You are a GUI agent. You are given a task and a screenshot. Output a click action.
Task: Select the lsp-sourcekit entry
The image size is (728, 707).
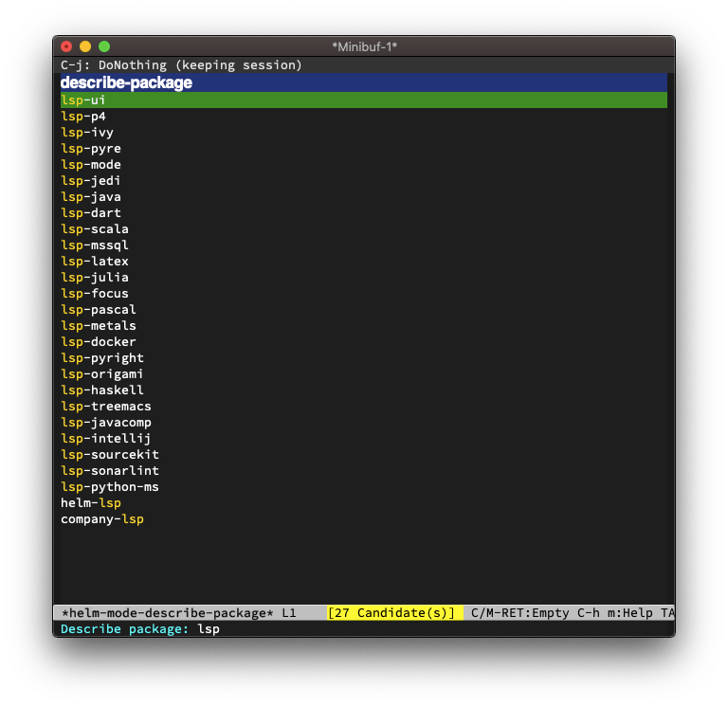point(110,455)
